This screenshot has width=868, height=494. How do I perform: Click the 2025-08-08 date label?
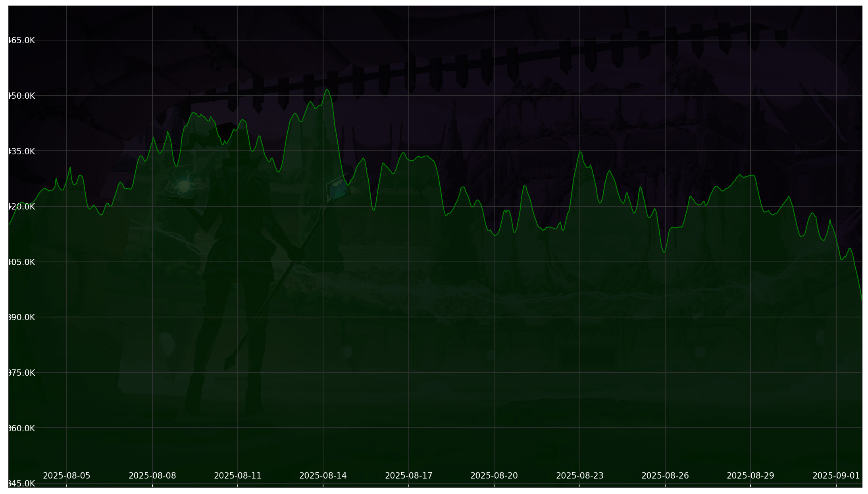[x=153, y=475]
